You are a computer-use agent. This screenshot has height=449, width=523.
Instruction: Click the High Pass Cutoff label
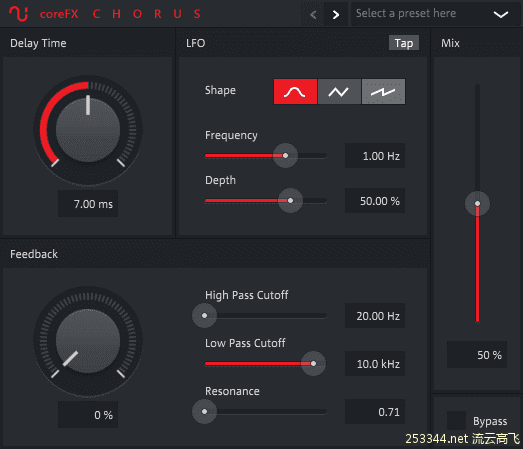coord(246,295)
